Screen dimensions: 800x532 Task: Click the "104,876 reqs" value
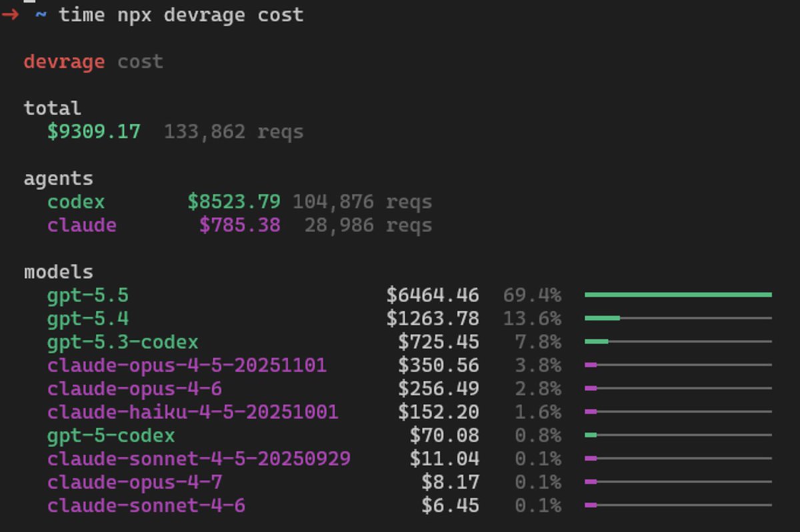(363, 201)
